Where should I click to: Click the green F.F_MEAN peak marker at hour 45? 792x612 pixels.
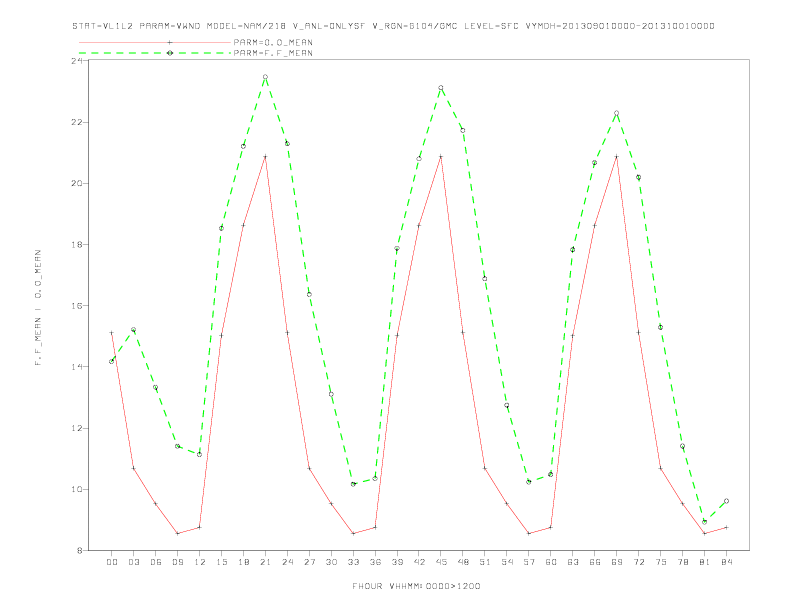tap(441, 88)
